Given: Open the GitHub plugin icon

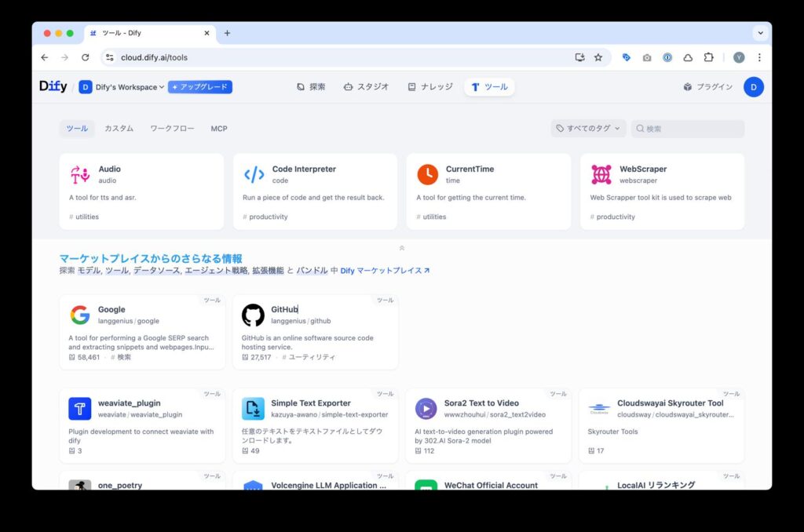Looking at the screenshot, I should (x=252, y=314).
